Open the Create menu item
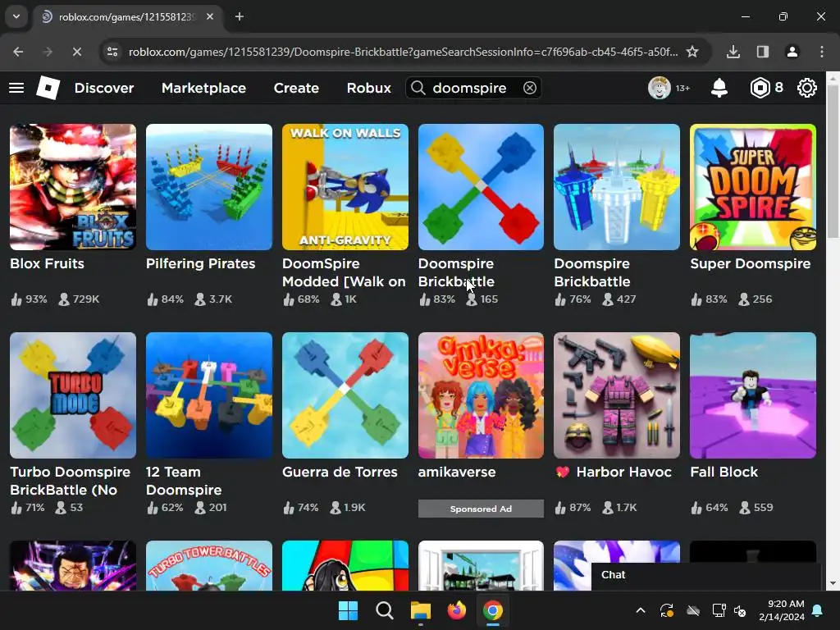This screenshot has width=840, height=630. click(x=296, y=88)
